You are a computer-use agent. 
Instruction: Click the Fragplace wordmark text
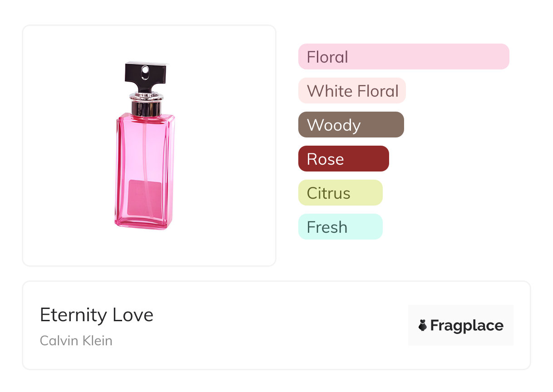(467, 325)
